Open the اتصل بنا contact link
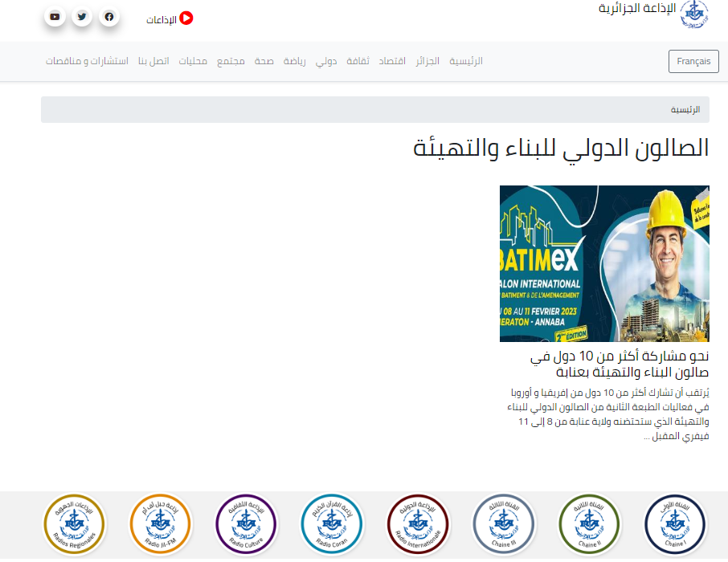This screenshot has width=728, height=562. coord(153,61)
